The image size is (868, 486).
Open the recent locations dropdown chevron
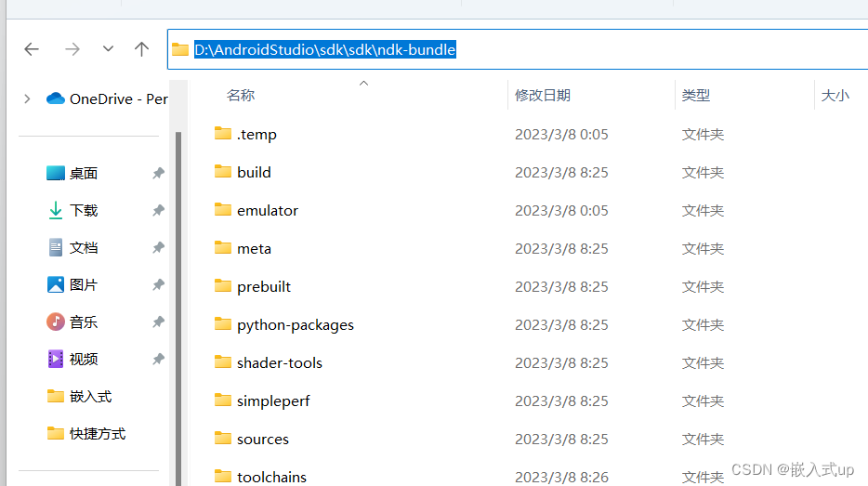(x=108, y=48)
